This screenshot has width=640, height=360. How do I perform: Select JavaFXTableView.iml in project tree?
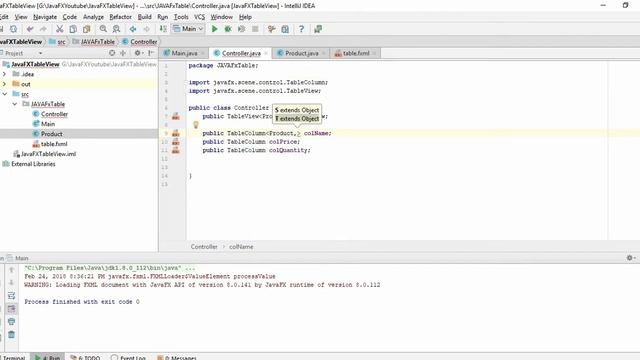[x=48, y=154]
